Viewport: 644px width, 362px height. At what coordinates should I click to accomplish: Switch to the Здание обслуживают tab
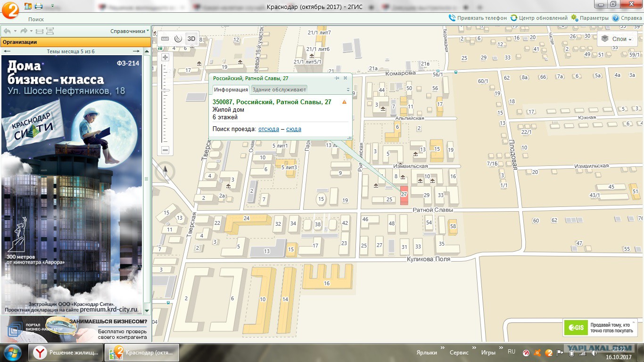point(279,90)
